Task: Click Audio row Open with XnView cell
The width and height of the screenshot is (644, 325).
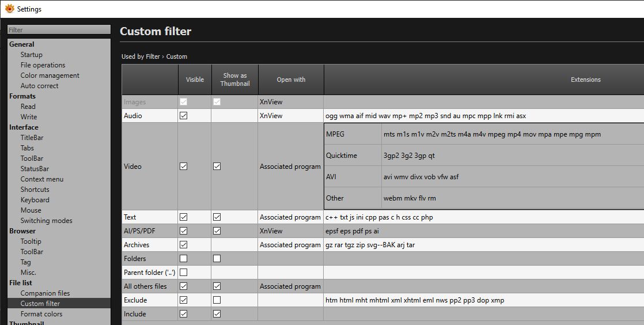Action: click(291, 115)
